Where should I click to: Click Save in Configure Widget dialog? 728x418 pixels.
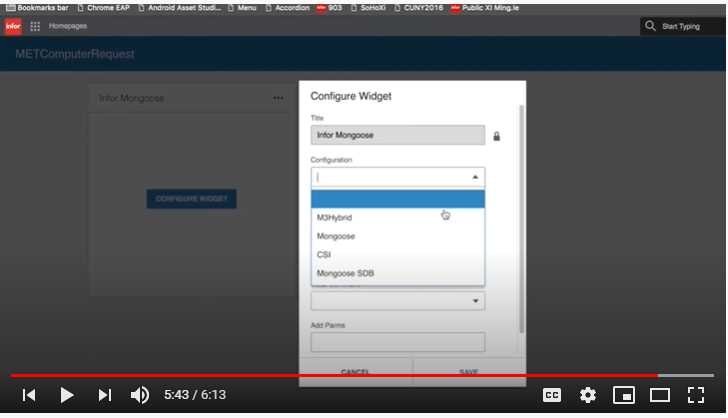pyautogui.click(x=469, y=372)
